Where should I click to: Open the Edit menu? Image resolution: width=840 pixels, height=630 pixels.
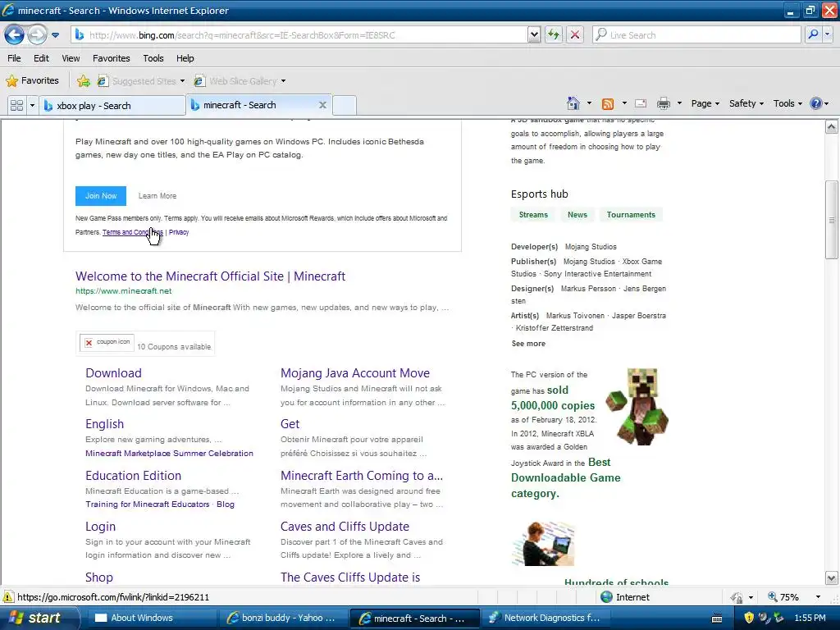coord(41,58)
